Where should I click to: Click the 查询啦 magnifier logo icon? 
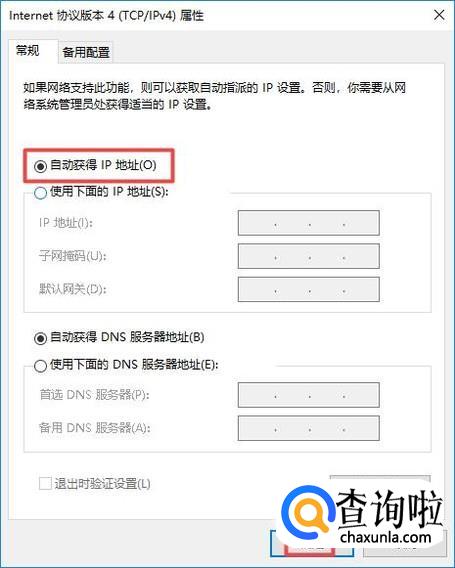(x=307, y=514)
